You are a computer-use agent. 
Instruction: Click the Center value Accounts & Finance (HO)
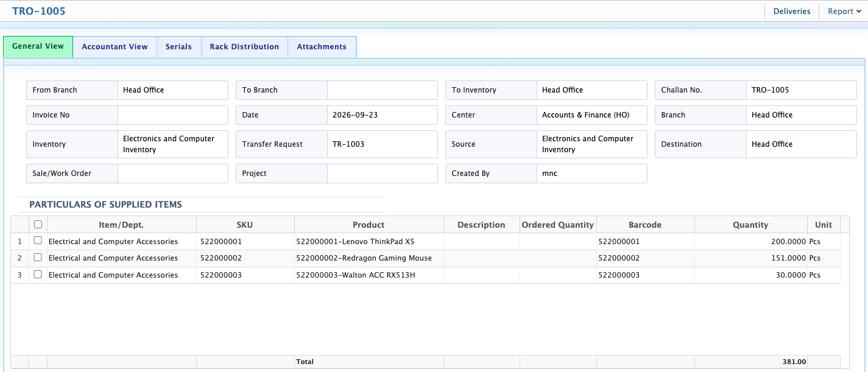point(585,115)
